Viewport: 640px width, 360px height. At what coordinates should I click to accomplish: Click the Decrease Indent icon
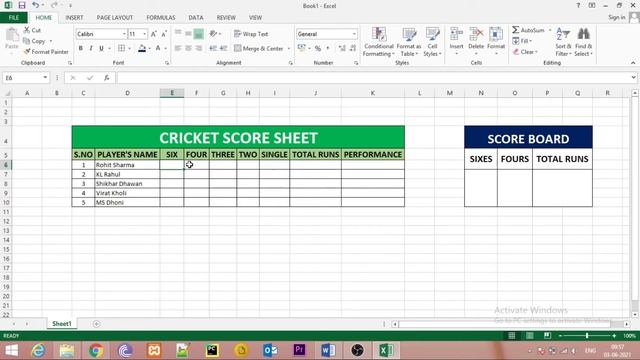tap(213, 48)
